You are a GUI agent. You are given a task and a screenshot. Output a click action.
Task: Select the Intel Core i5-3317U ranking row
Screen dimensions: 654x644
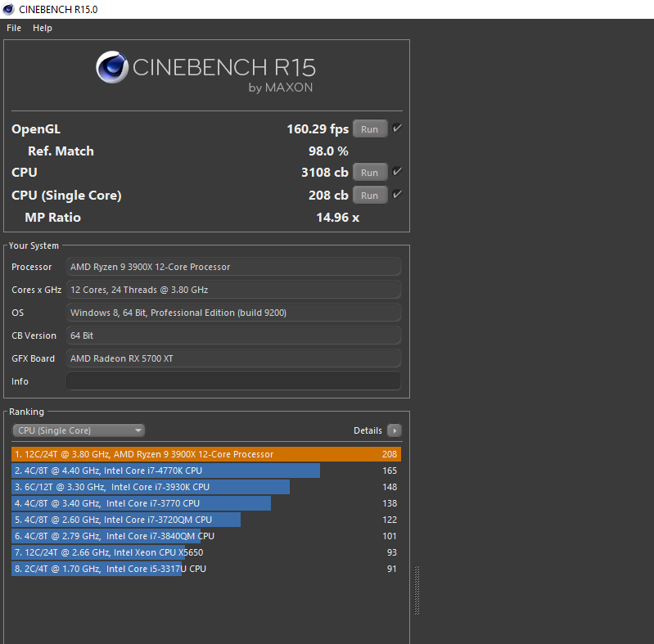pos(206,569)
